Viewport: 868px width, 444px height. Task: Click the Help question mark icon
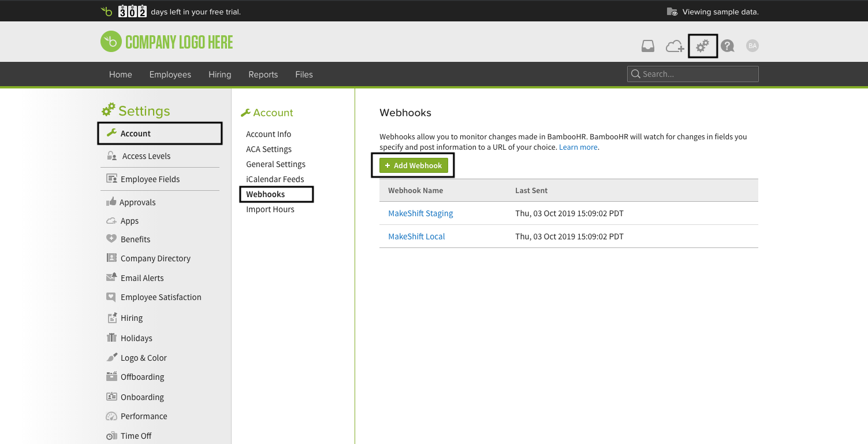tap(728, 46)
